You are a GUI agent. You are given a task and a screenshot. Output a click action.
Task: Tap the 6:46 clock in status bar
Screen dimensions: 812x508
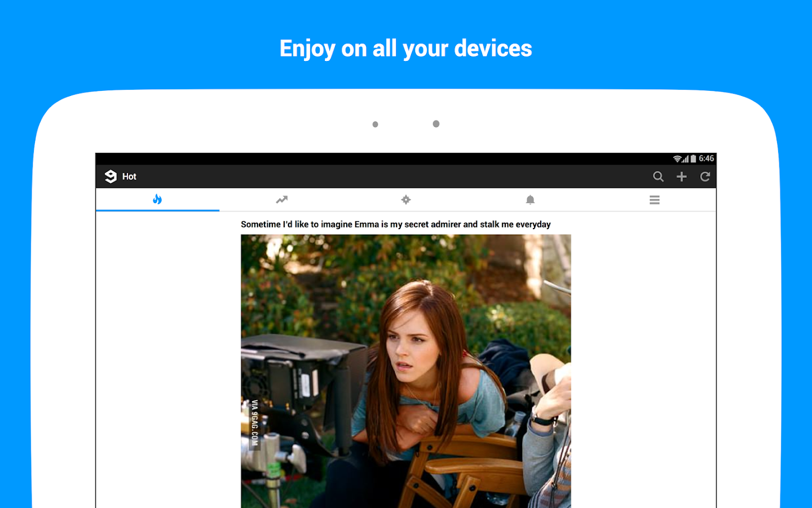[x=707, y=159]
